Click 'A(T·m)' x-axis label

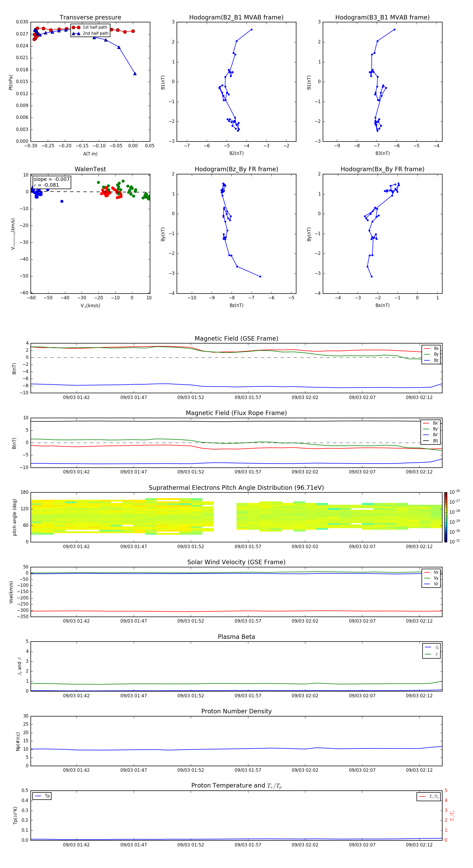coord(90,154)
